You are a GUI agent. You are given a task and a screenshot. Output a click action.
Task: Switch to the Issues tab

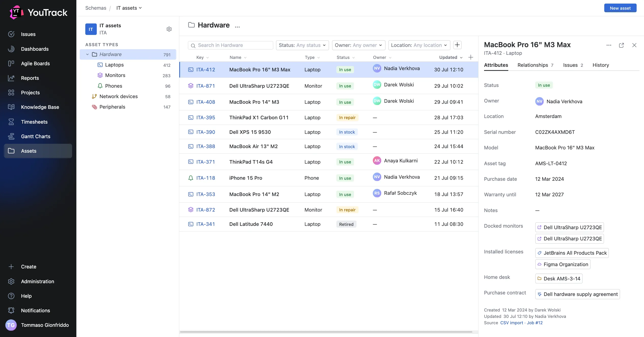tap(573, 65)
